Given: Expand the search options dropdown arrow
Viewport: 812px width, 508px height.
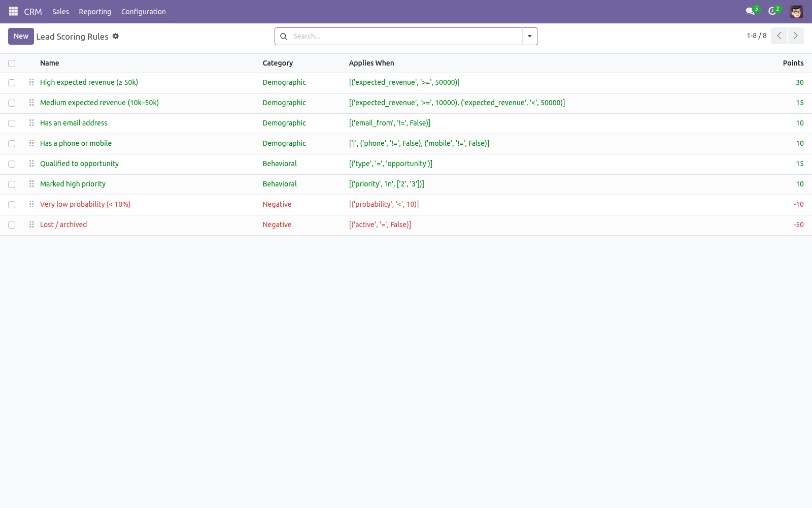Looking at the screenshot, I should 529,37.
